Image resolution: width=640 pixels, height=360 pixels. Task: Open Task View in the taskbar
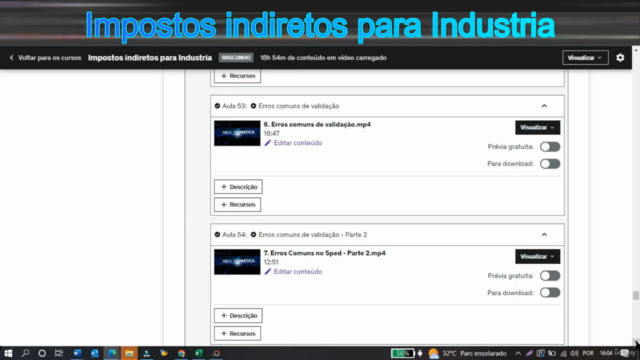pos(59,353)
